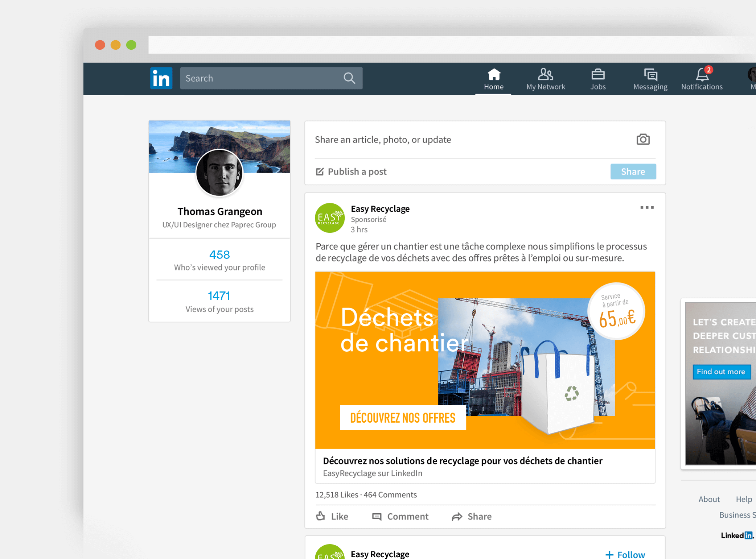Click the Easy Recyclage logo on first post

pos(329,218)
